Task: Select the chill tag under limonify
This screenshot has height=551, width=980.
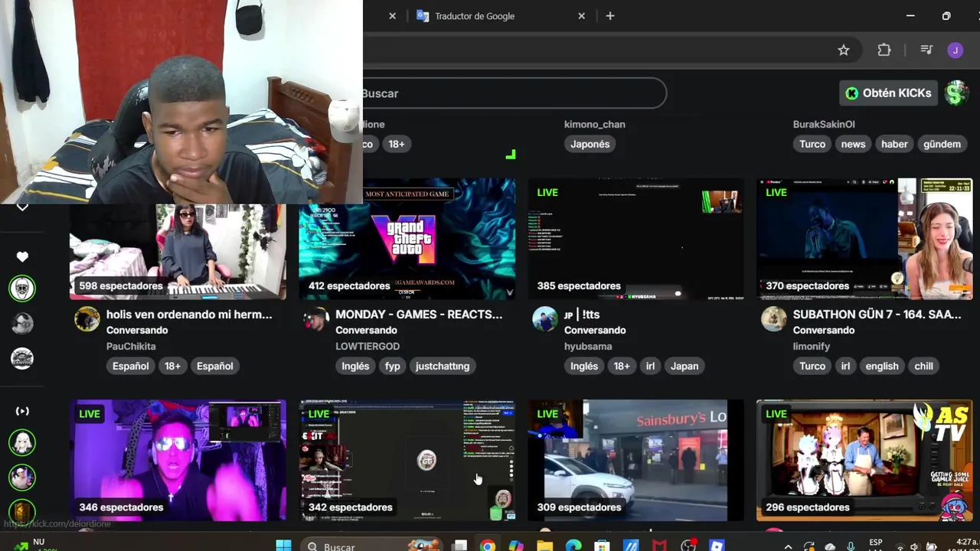Action: pos(923,366)
